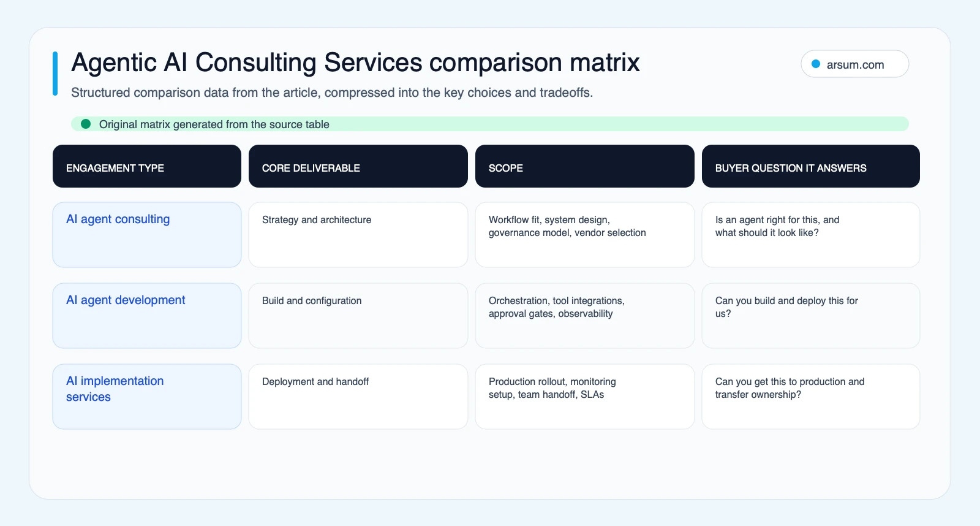The image size is (980, 526).
Task: Click the 'Can you get this to production' cell
Action: pos(811,397)
